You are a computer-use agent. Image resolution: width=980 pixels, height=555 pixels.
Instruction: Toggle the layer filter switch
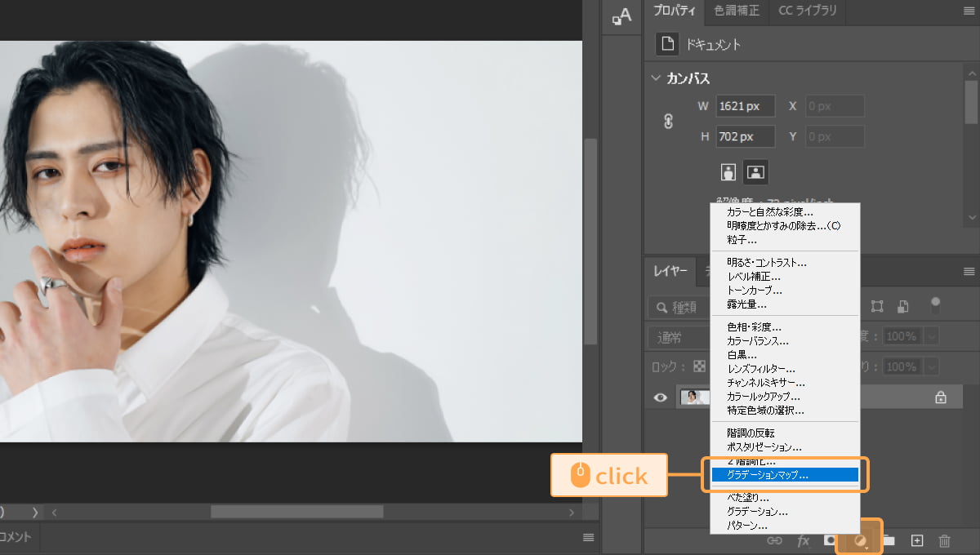[935, 306]
